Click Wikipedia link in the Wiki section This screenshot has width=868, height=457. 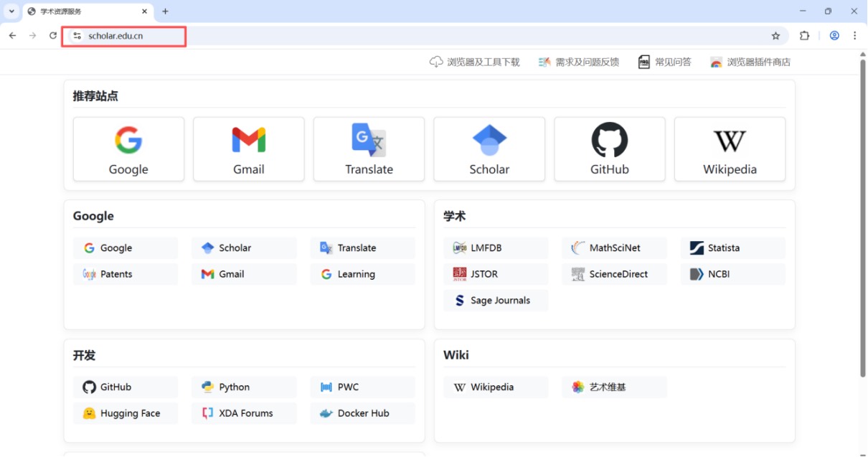(496, 387)
